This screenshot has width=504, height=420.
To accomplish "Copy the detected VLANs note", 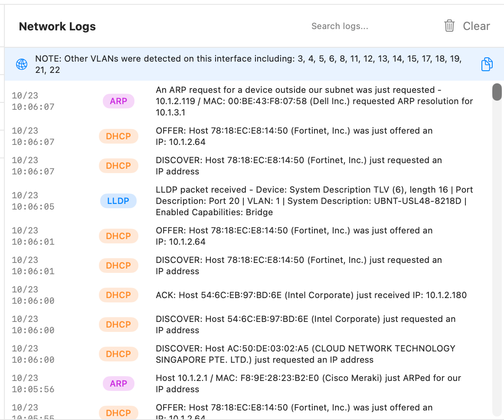I will pyautogui.click(x=487, y=64).
